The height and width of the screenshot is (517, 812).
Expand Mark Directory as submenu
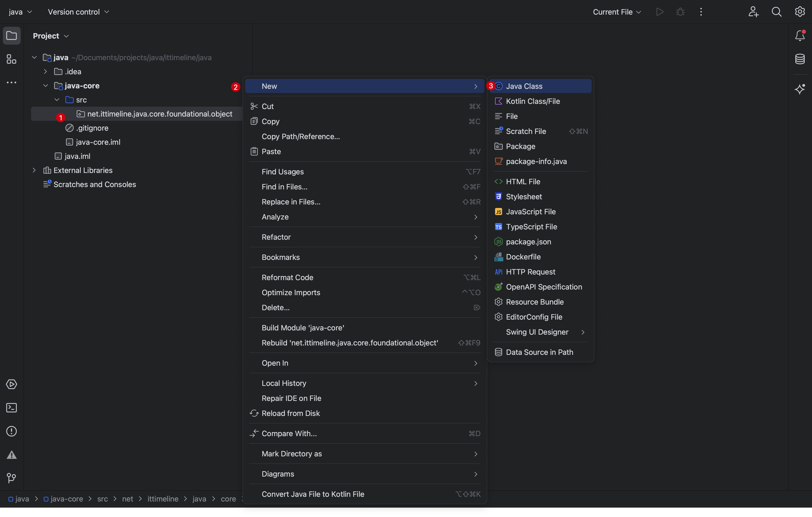[x=365, y=454]
